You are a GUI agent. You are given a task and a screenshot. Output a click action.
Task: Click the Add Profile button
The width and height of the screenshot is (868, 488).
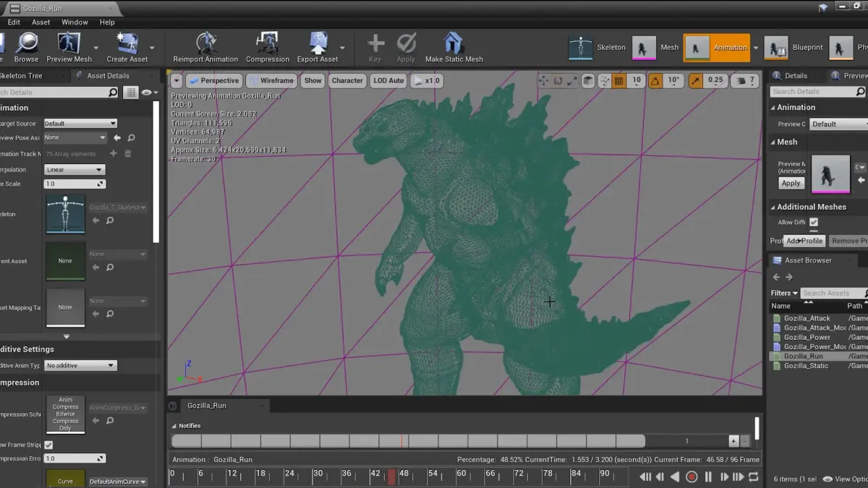(x=804, y=241)
